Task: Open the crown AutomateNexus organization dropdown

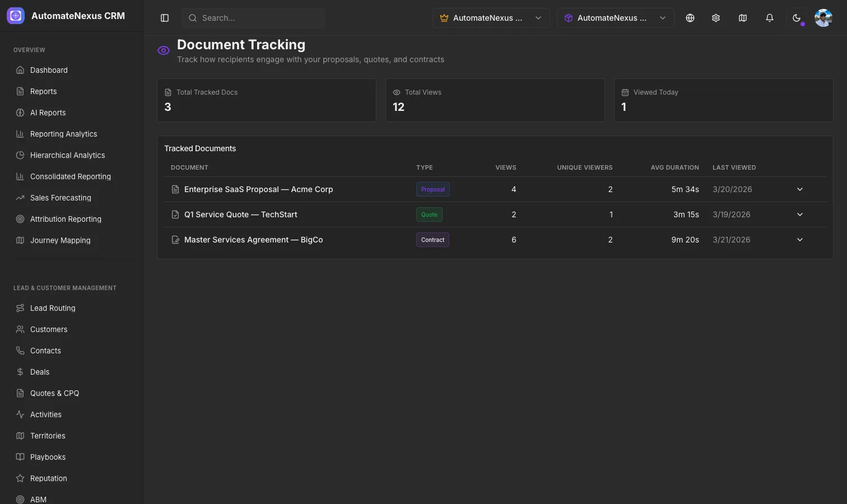Action: pos(491,18)
